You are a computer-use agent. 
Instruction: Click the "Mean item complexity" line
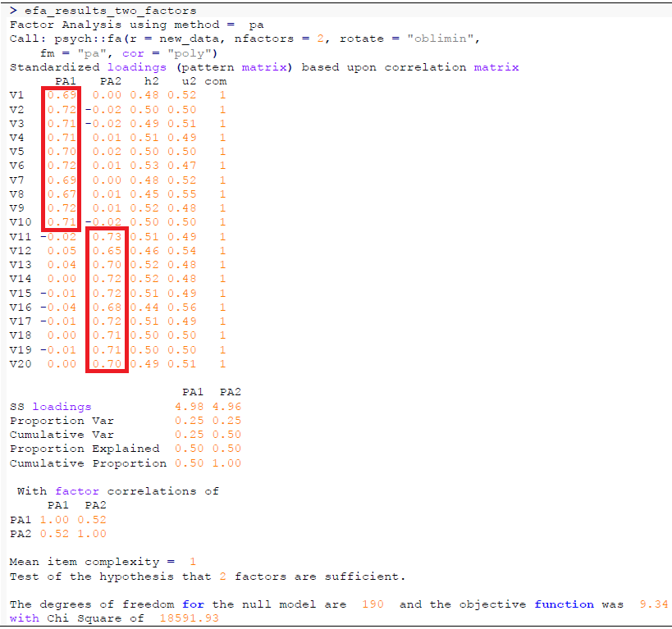coord(103,562)
